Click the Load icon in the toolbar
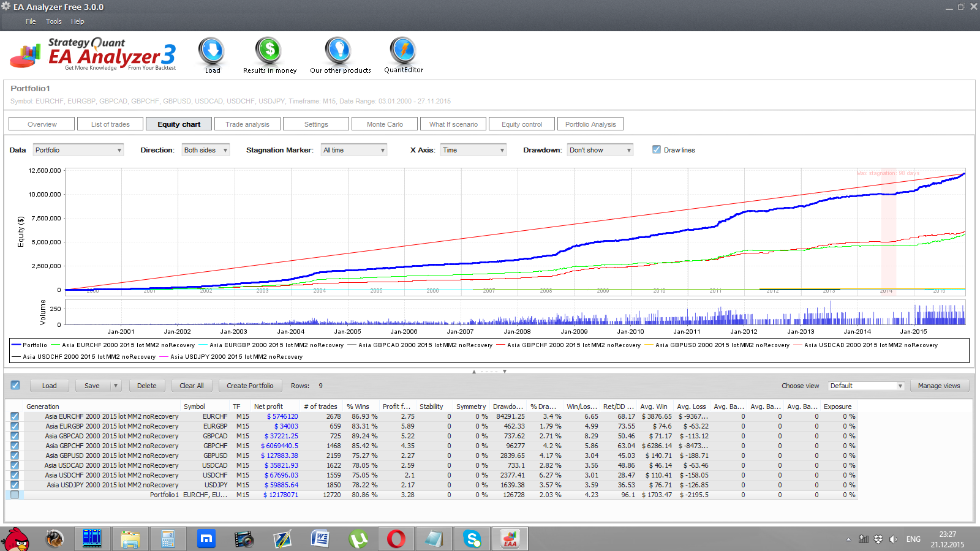The height and width of the screenshot is (551, 980). (212, 51)
